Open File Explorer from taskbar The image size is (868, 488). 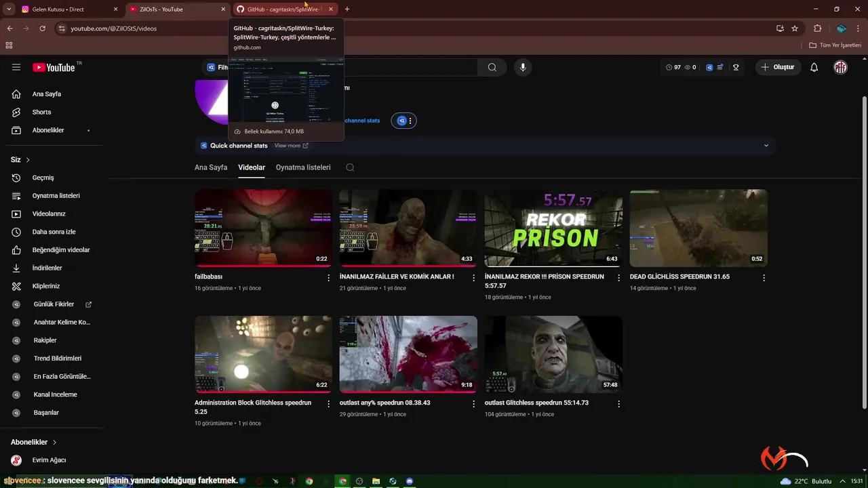pos(376,481)
